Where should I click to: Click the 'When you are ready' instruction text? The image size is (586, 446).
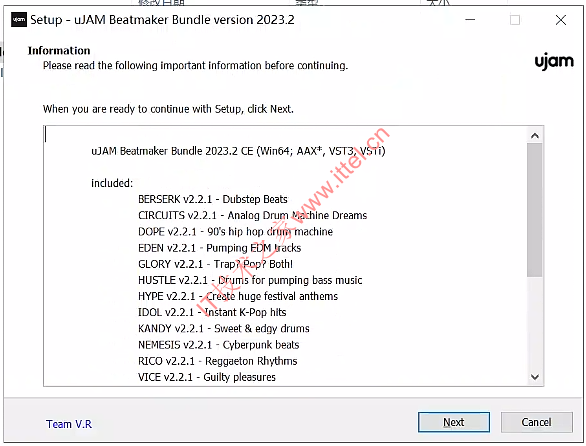point(168,109)
